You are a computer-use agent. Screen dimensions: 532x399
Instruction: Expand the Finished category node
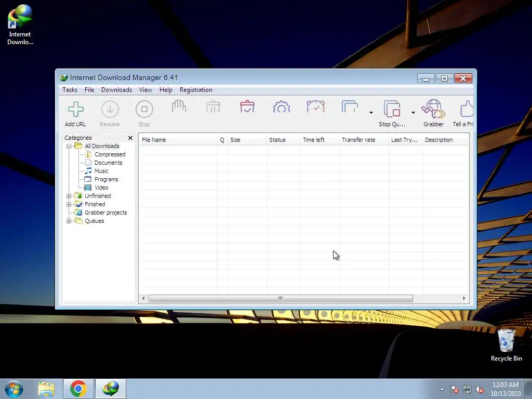tap(69, 204)
